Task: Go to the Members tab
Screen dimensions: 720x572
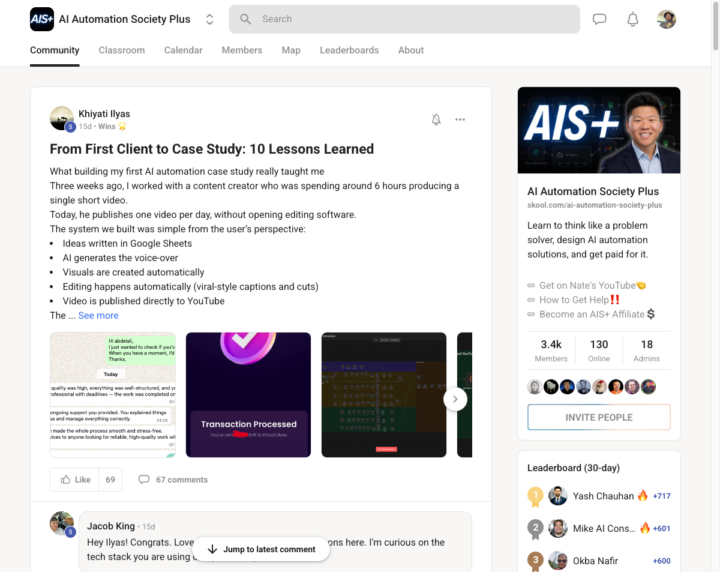Action: [x=242, y=50]
